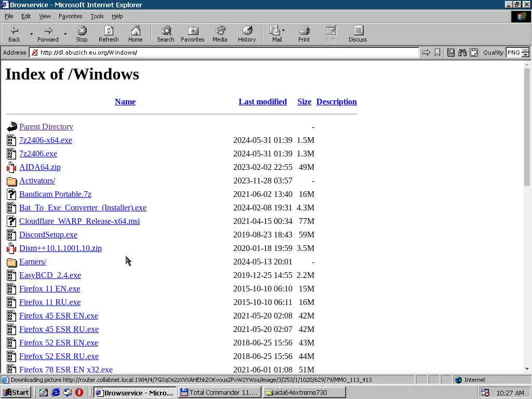
Task: Click the bookmark ribbon icon in address bar
Action: coord(437,52)
